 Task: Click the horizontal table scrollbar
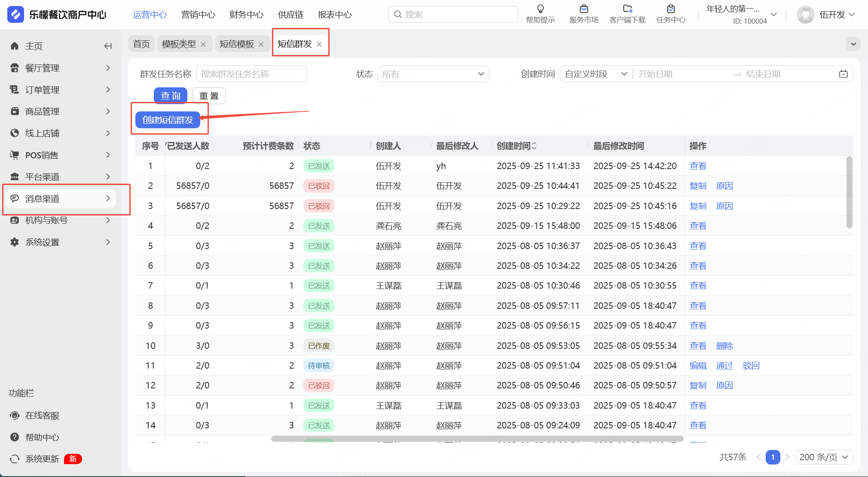tap(477, 439)
